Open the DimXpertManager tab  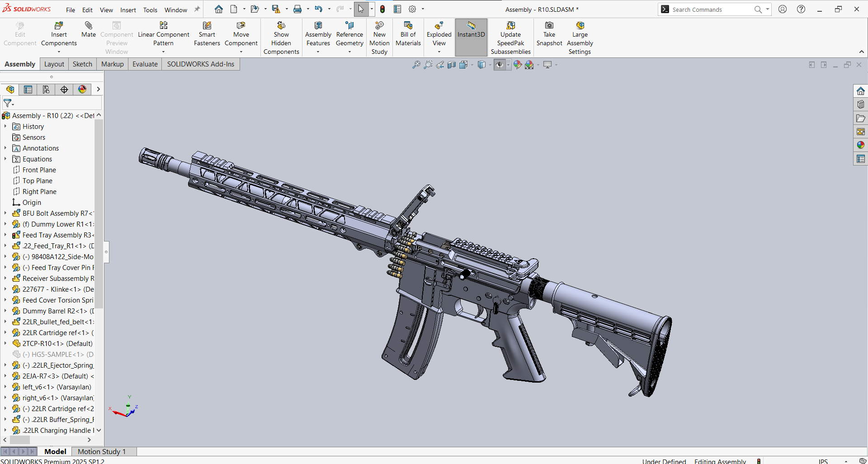[x=64, y=90]
